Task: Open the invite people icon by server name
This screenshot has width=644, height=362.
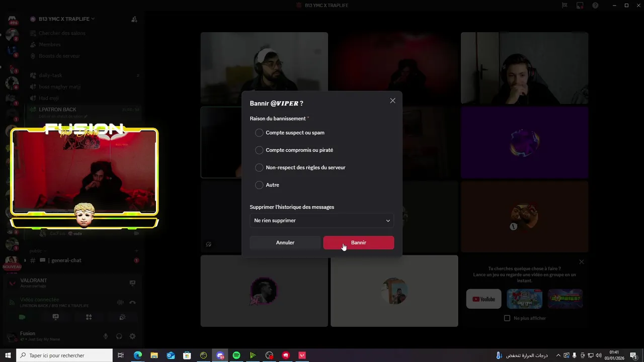Action: tap(134, 20)
